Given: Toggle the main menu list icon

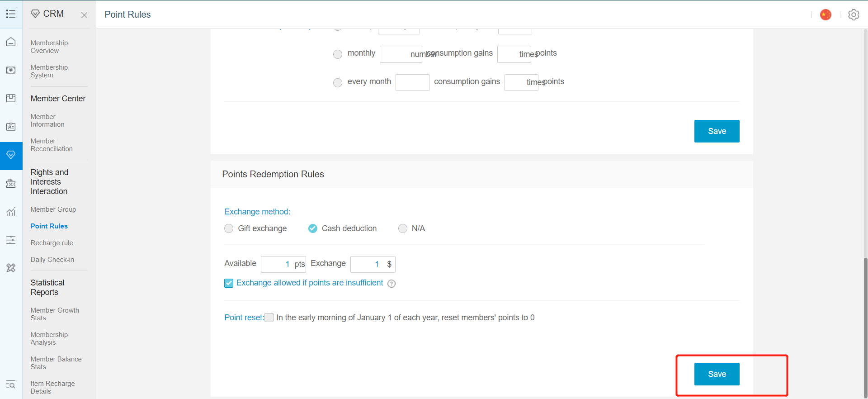Looking at the screenshot, I should coord(11,14).
